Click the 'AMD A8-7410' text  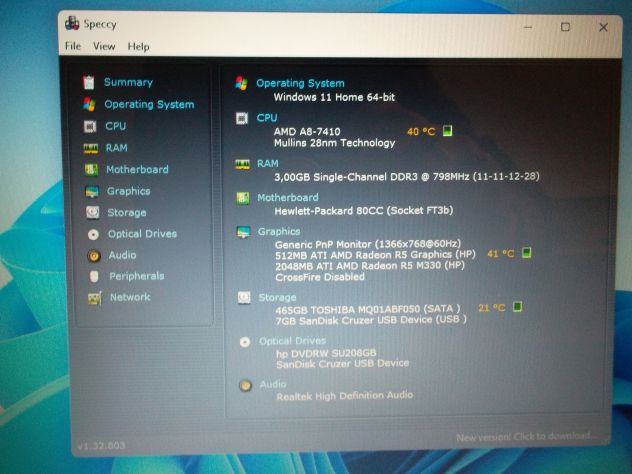[x=307, y=131]
